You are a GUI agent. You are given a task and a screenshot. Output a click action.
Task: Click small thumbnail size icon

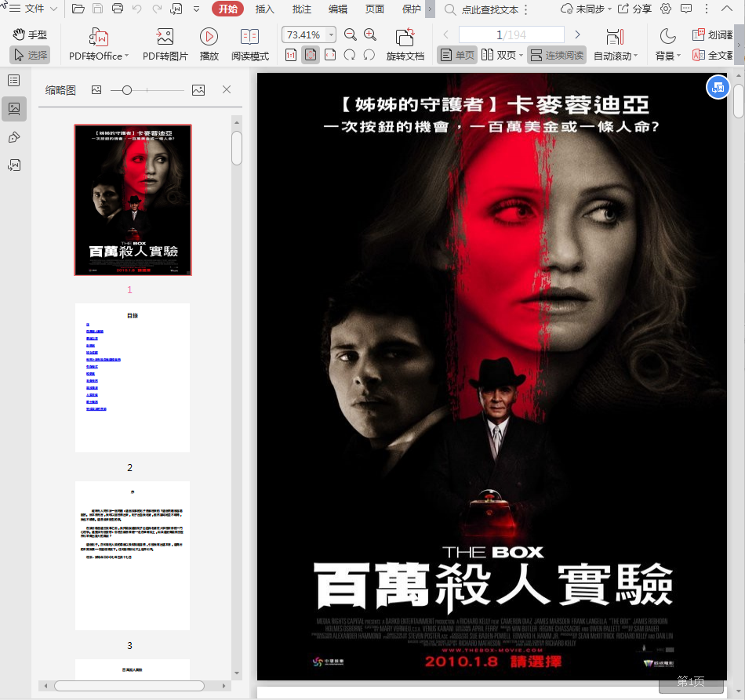click(x=96, y=90)
